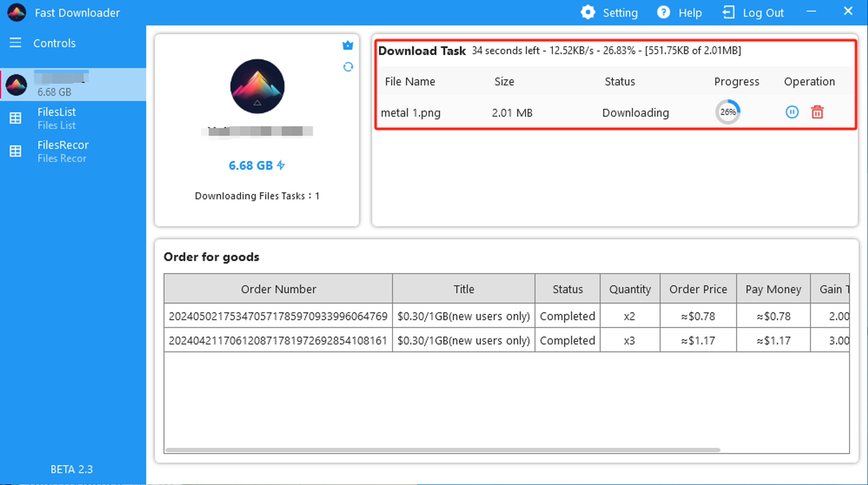Delete the metal 1.png download task

point(817,112)
